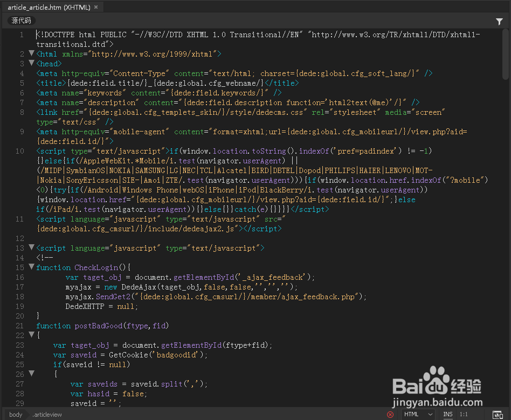This screenshot has width=511, height=420.
Task: Click line number 1 in gutter
Action: [22, 35]
